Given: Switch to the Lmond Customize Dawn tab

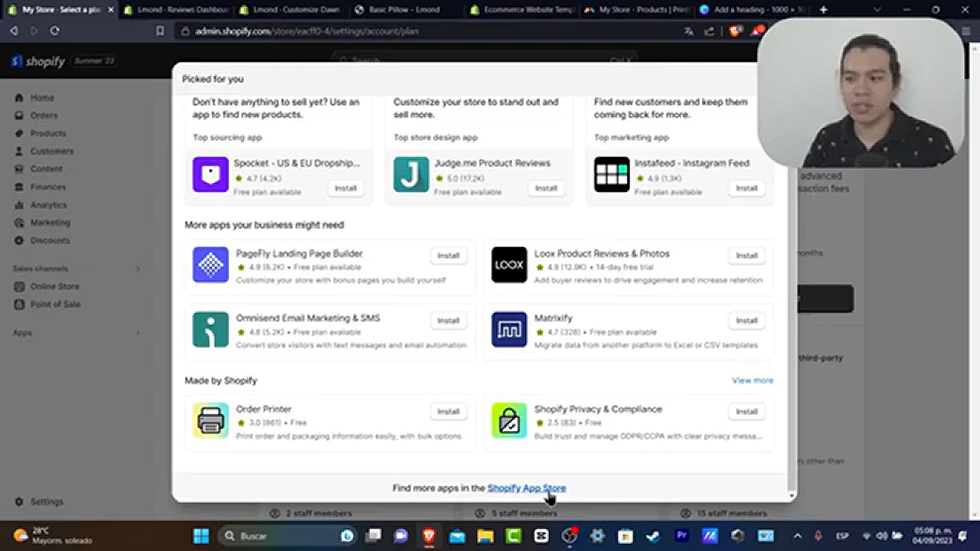Looking at the screenshot, I should click(291, 10).
